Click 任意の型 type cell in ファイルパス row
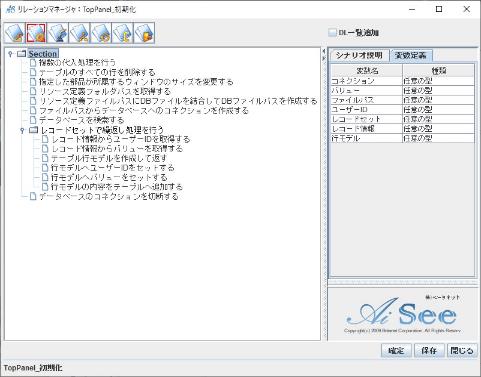Screen dimensions: 481x377 click(x=438, y=100)
